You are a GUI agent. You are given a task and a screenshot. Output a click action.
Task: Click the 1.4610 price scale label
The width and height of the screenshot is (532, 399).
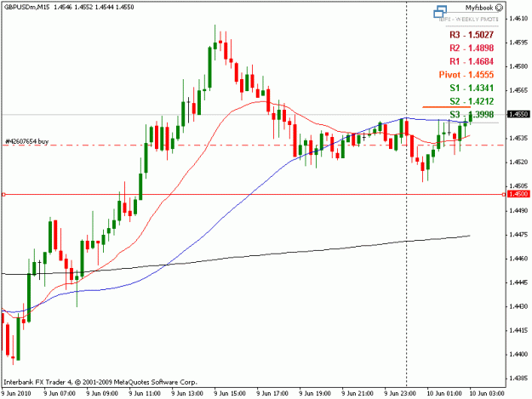pyautogui.click(x=518, y=19)
